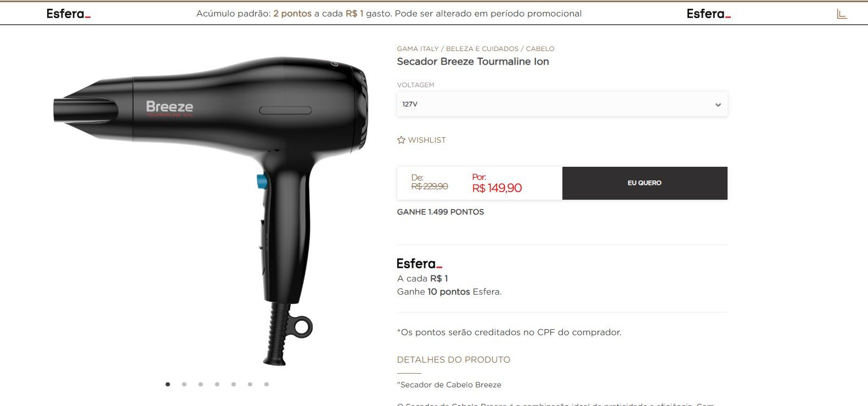
Task: Select the last carousel dot
Action: (266, 384)
